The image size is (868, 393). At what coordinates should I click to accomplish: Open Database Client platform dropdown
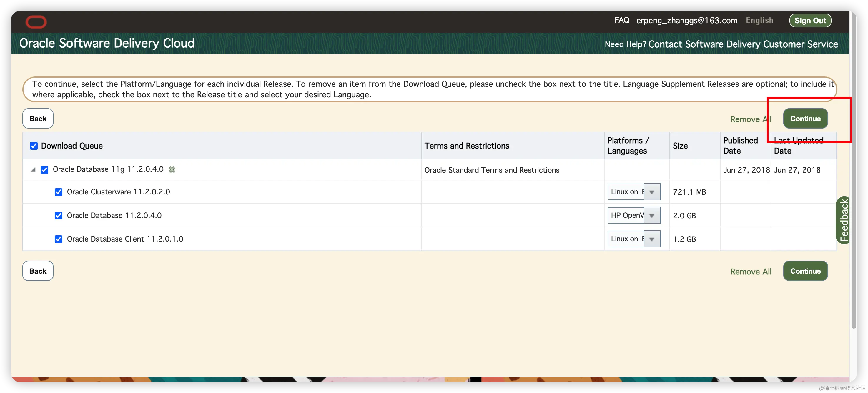coord(652,239)
